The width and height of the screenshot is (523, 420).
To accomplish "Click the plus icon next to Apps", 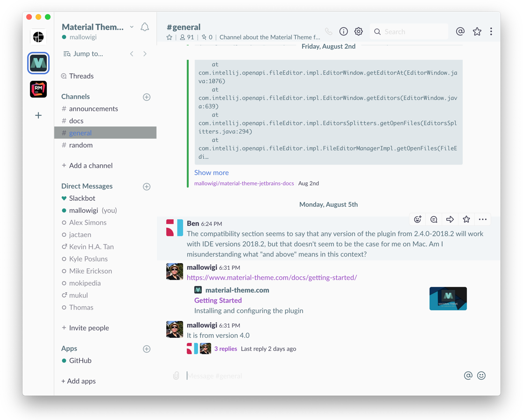I will (x=147, y=349).
